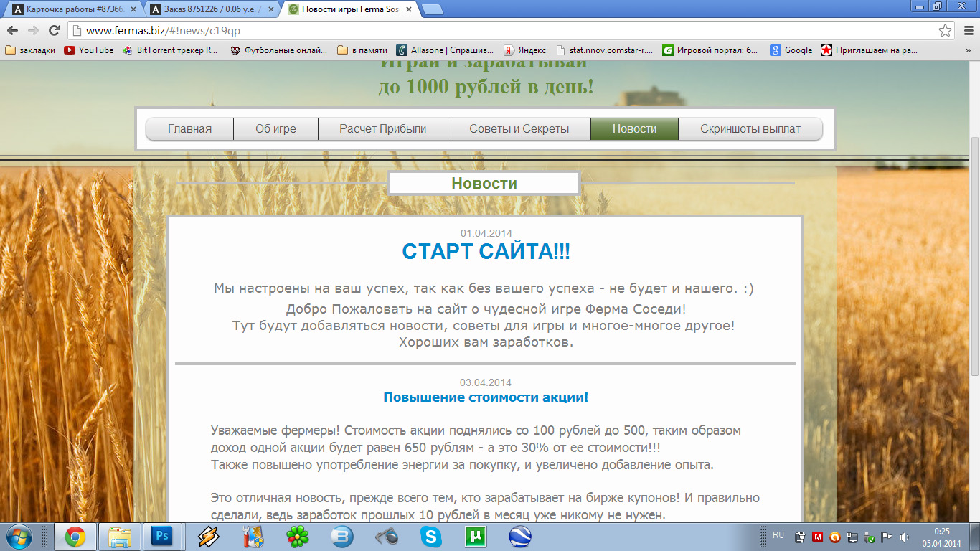This screenshot has width=980, height=551.
Task: Close the Заказ 8751226 tab
Action: (x=270, y=9)
